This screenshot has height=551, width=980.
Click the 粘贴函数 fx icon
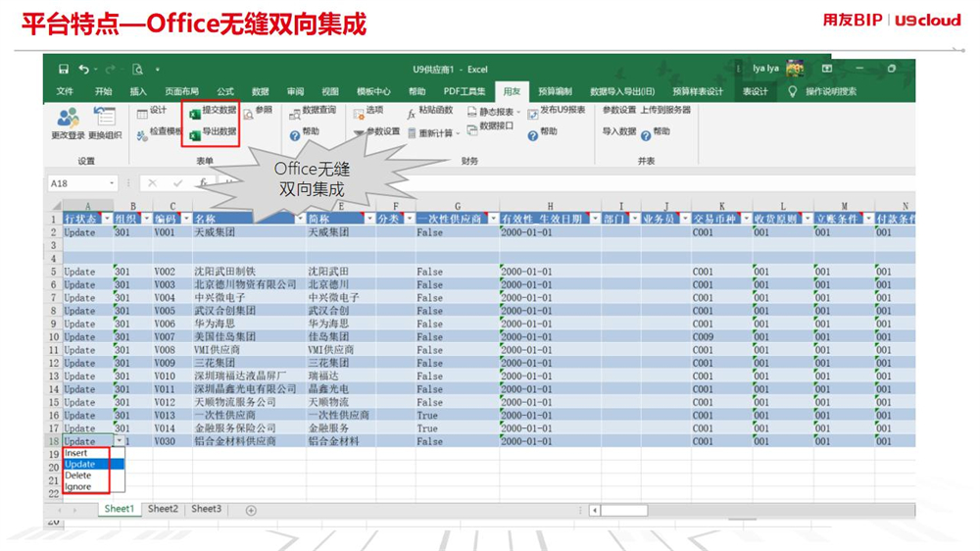point(411,114)
